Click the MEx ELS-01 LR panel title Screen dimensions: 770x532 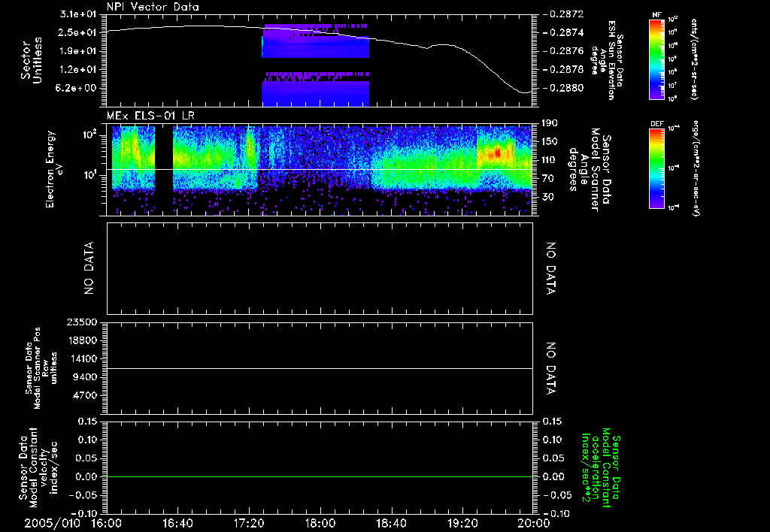pyautogui.click(x=150, y=116)
